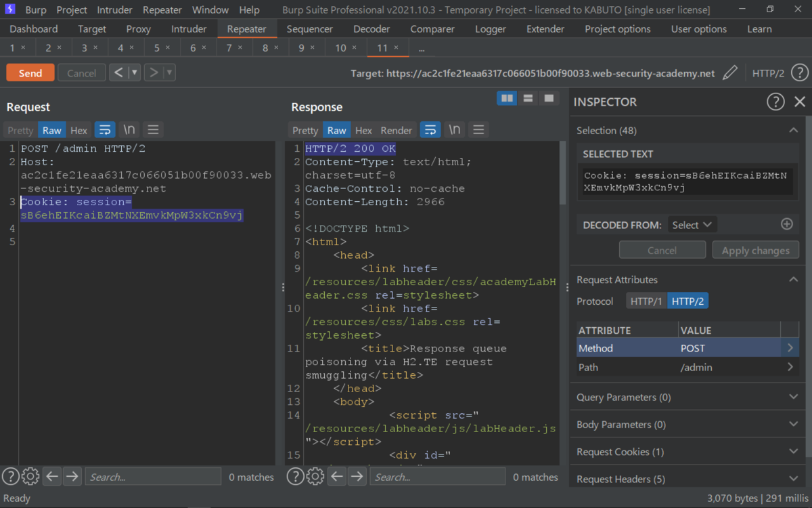Go to next response search match
812x508 pixels.
[357, 477]
